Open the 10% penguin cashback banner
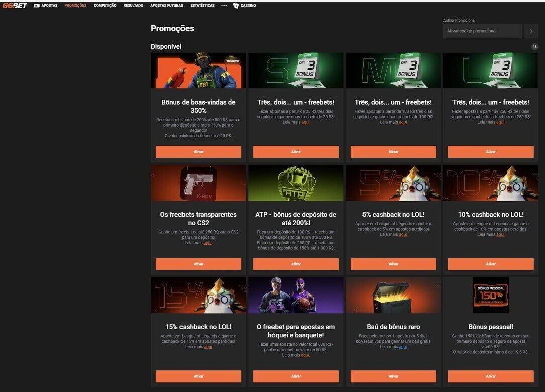545x392 pixels. pyautogui.click(x=491, y=183)
